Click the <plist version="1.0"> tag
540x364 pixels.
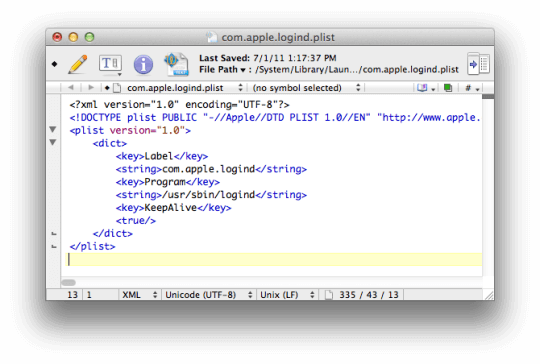(x=130, y=131)
